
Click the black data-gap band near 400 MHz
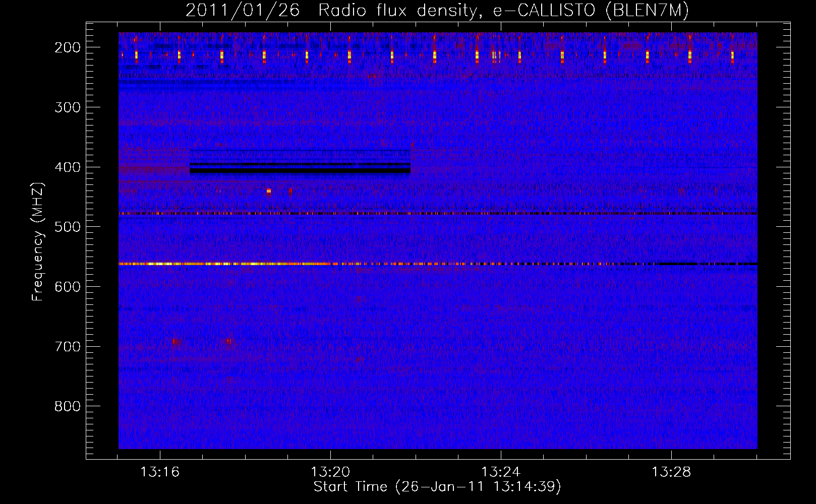coord(300,171)
